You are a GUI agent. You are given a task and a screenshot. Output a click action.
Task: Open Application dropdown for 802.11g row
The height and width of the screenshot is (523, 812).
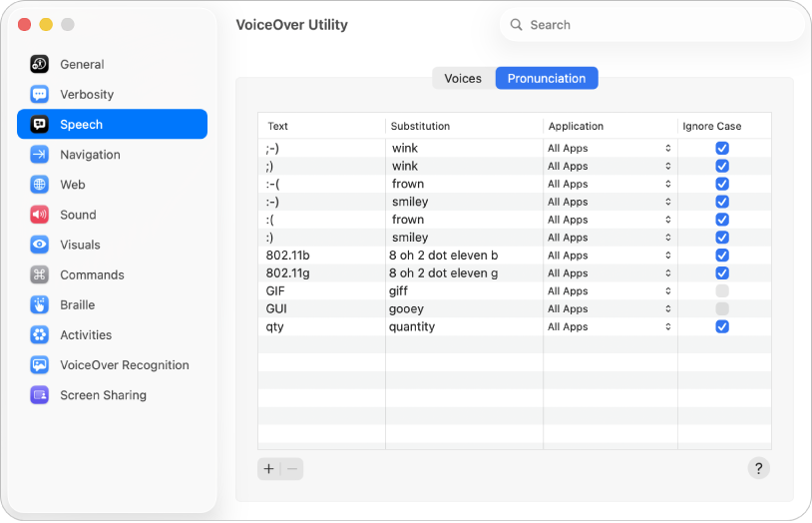609,273
